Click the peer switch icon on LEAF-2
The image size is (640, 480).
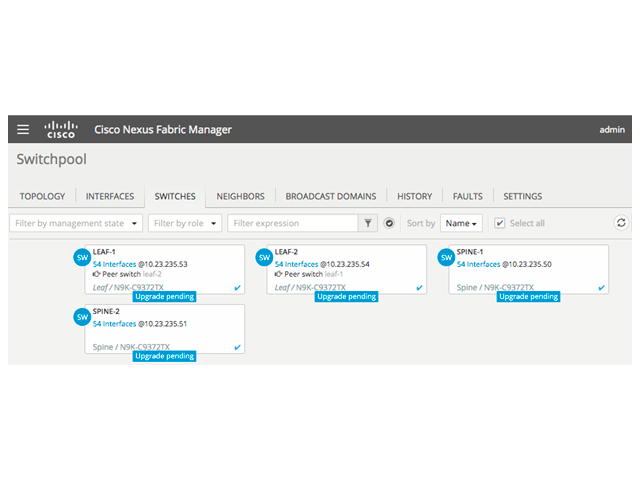[278, 274]
